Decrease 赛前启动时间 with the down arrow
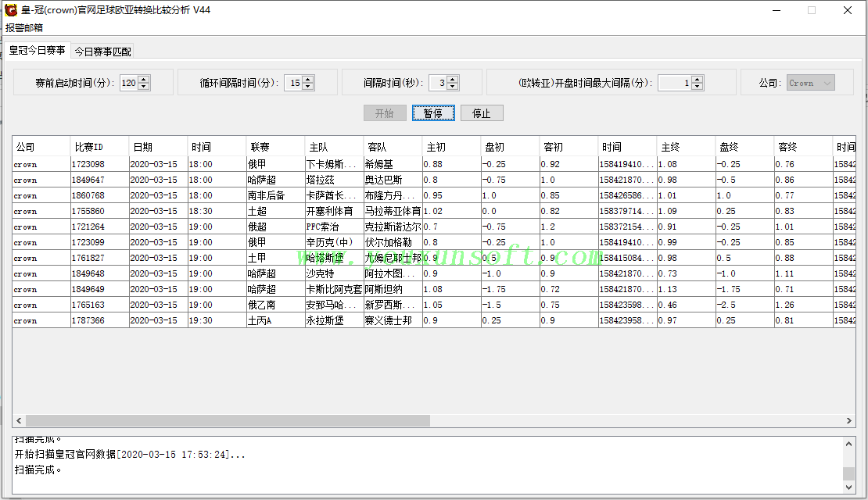 tap(144, 86)
